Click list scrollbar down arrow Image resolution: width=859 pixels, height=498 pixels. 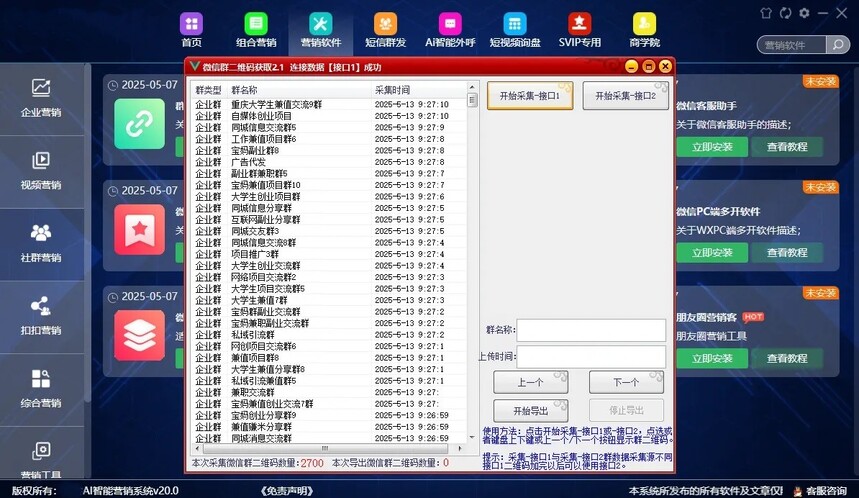[472, 437]
